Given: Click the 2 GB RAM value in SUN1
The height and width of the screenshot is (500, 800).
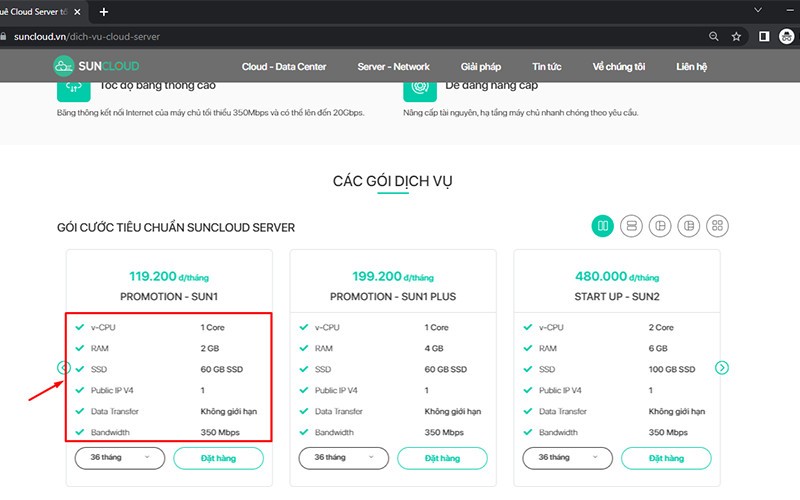Looking at the screenshot, I should 210,348.
